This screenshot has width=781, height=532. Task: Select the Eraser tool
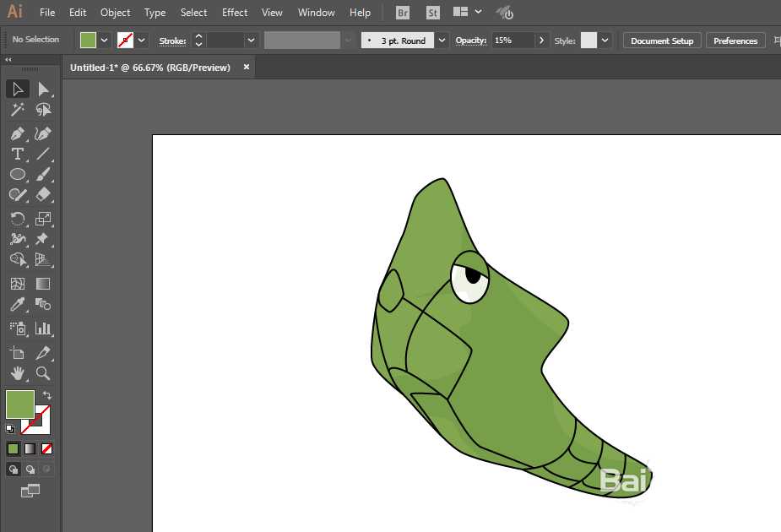pos(43,195)
